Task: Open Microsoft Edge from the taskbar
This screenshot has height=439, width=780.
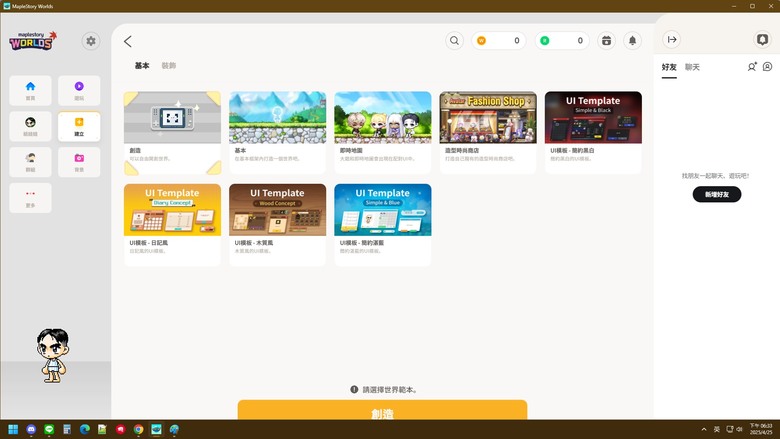Action: pos(85,430)
